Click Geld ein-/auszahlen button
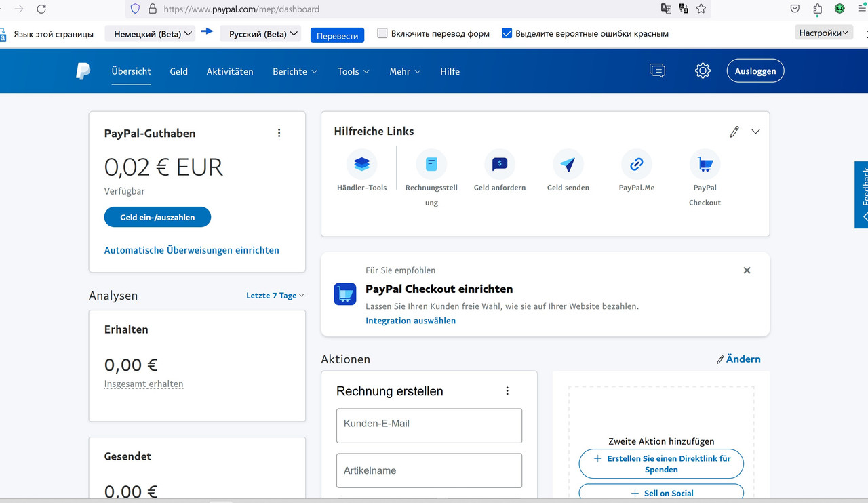 click(x=157, y=217)
